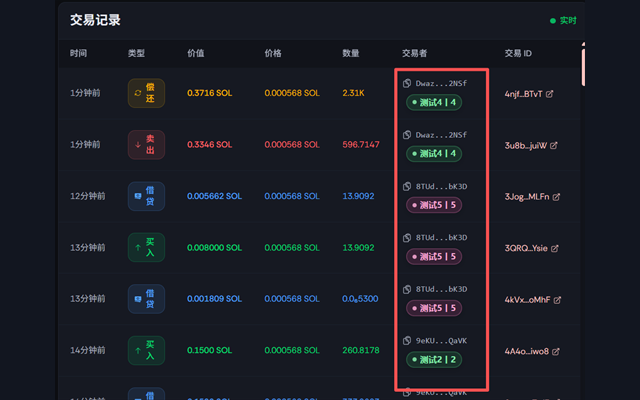Screen dimensions: 640x400
Task: Select the 测试2 | 2 tag
Action: click(434, 360)
